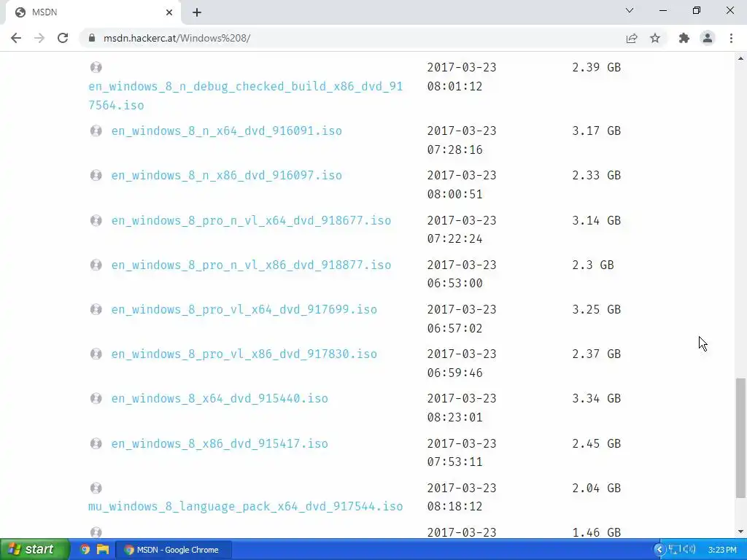This screenshot has width=747, height=560.
Task: Click the browser Back arrow
Action: coord(16,38)
